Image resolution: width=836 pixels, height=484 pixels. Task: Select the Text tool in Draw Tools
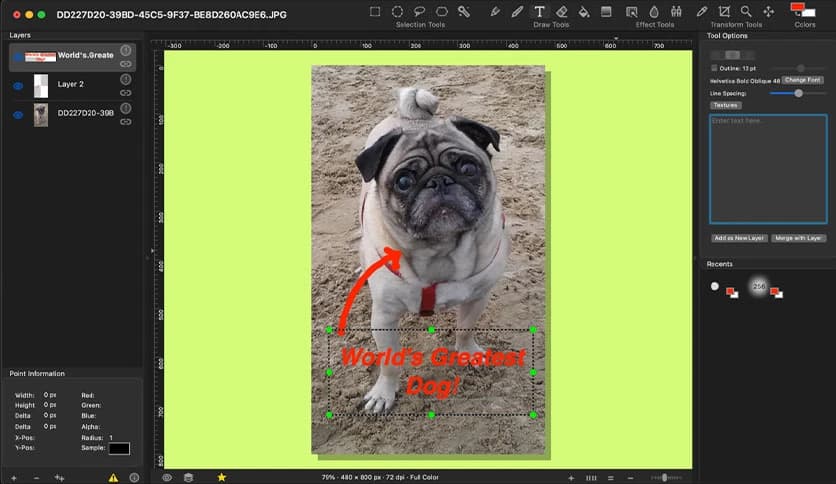540,12
